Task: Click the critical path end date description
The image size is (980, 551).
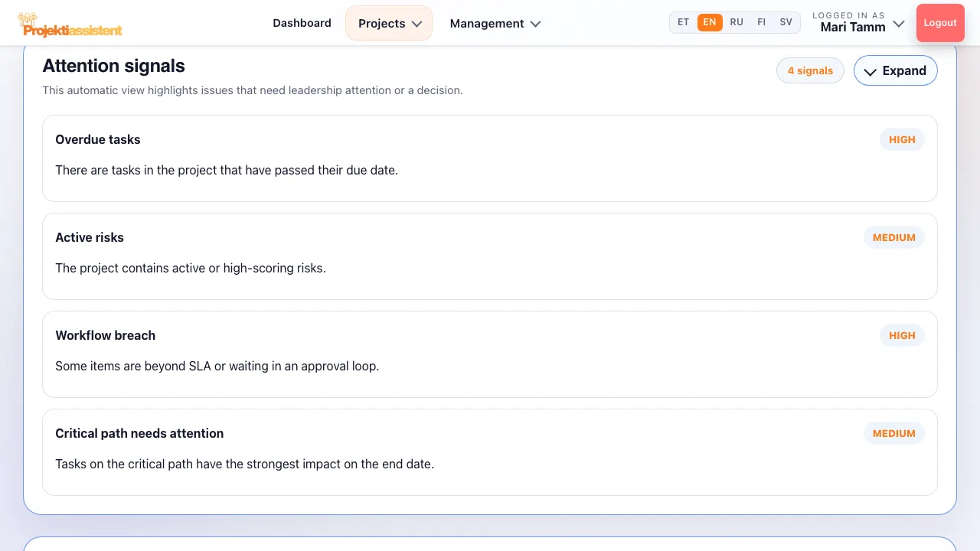Action: (x=244, y=464)
